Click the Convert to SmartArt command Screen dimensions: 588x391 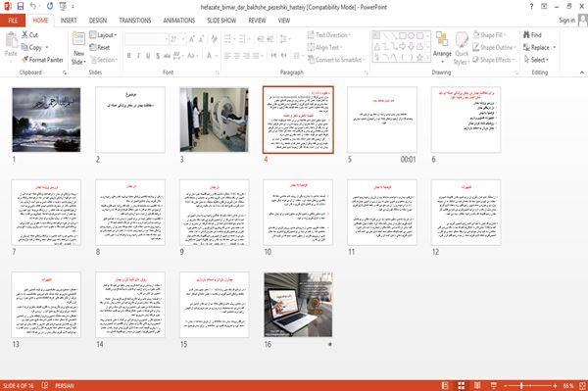[335, 60]
